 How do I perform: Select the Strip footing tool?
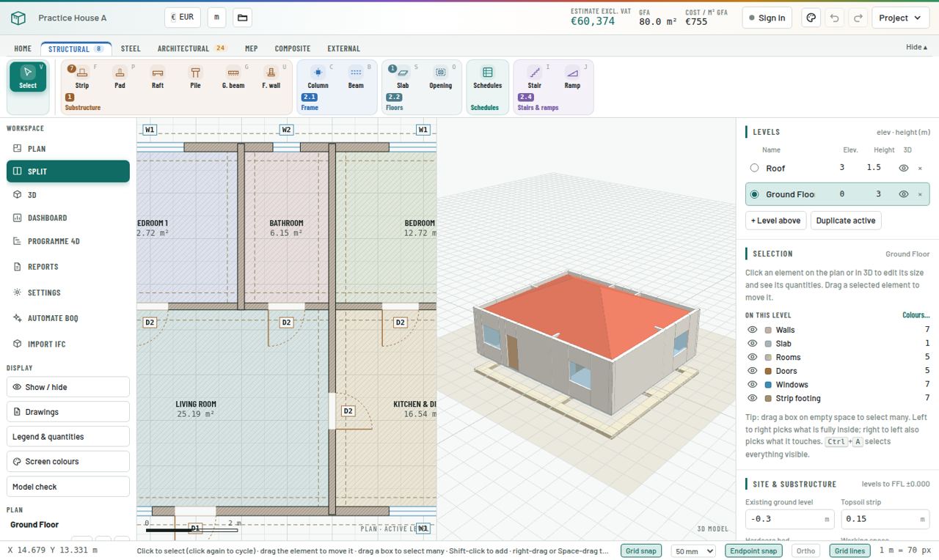82,77
